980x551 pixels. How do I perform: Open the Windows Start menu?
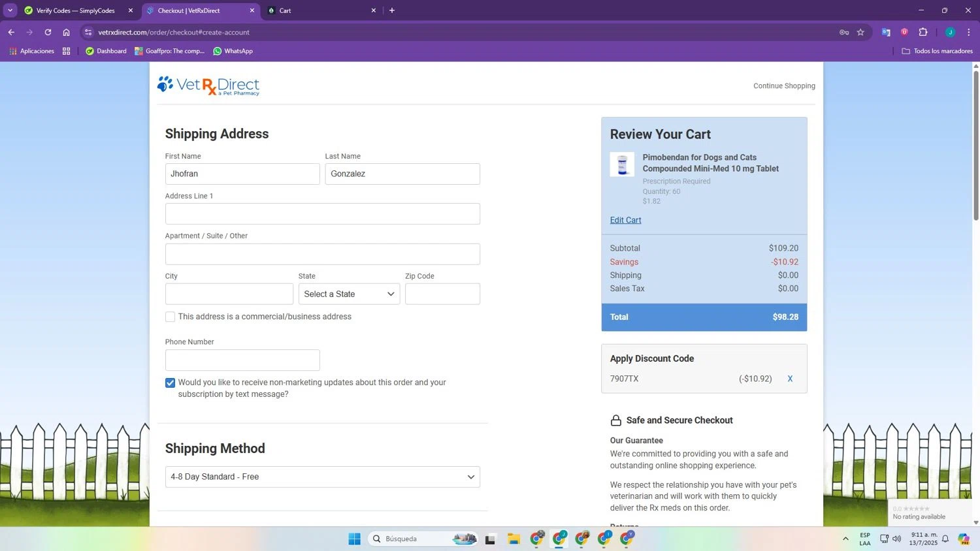click(x=354, y=539)
